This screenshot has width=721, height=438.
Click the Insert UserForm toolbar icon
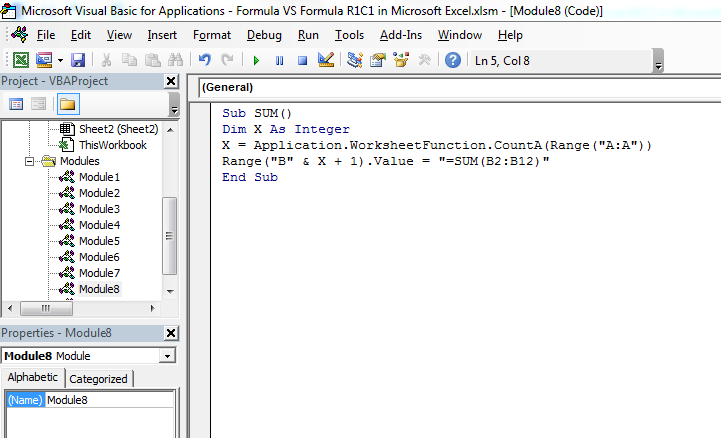point(44,60)
